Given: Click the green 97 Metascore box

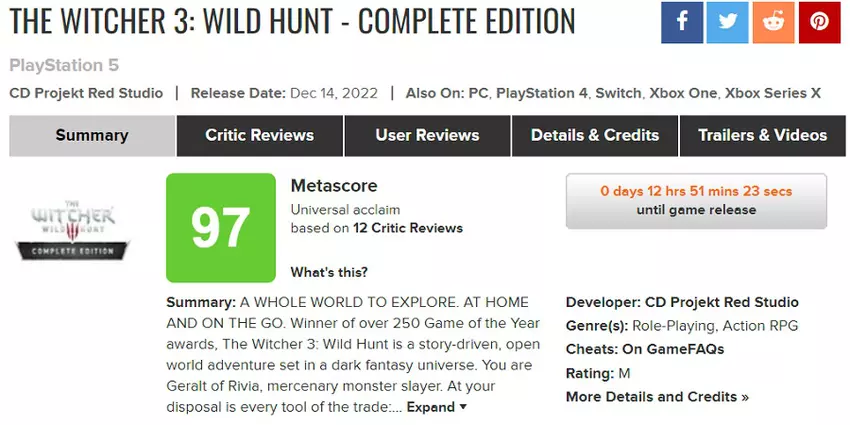Looking at the screenshot, I should coord(220,228).
